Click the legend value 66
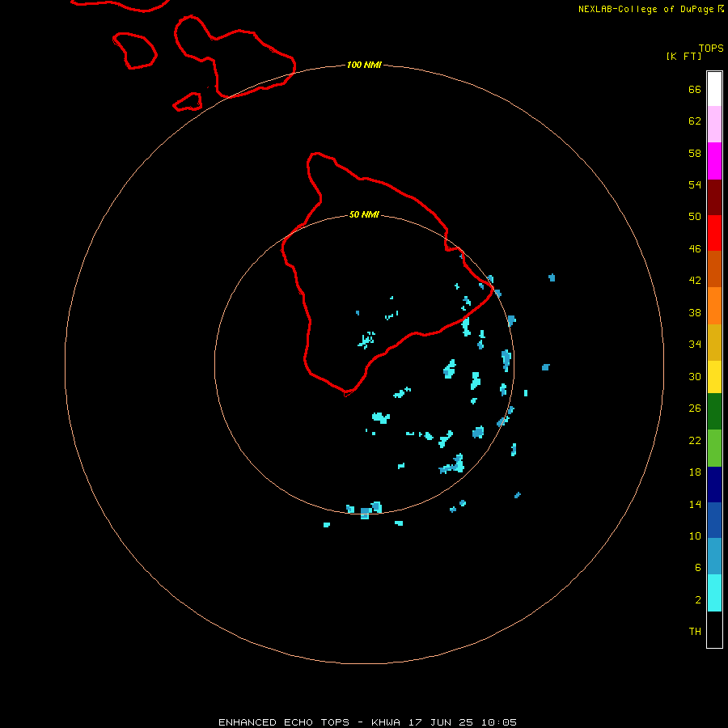The image size is (728, 728). pos(695,89)
